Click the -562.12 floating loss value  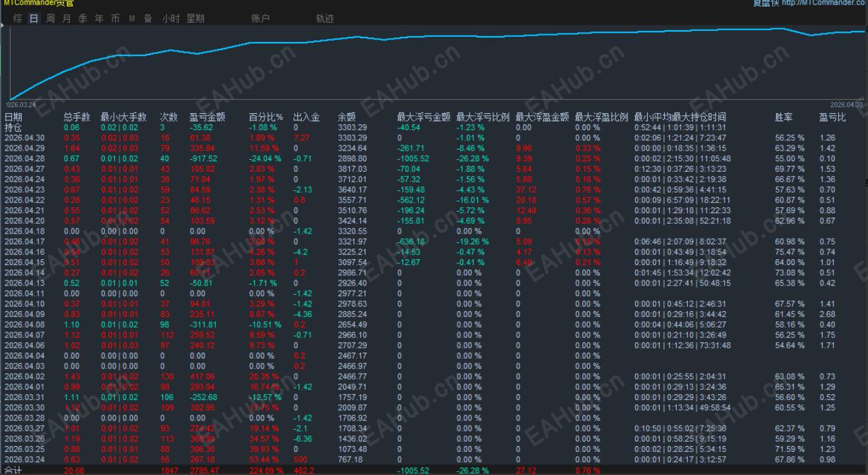pos(410,200)
